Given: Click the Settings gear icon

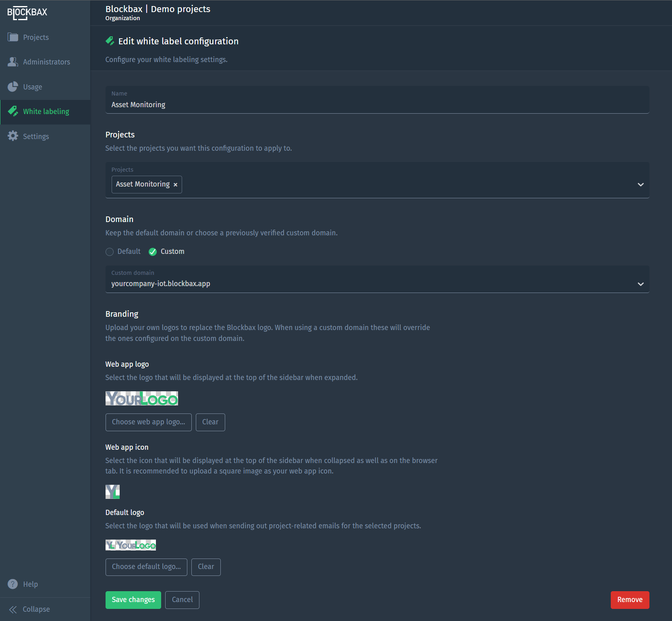Looking at the screenshot, I should click(x=13, y=136).
